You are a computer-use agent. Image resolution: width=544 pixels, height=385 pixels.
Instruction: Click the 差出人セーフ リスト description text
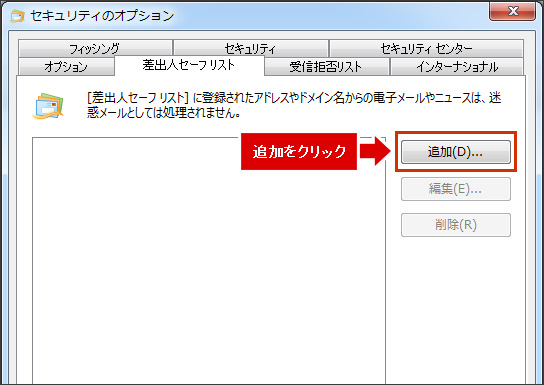[x=294, y=105]
